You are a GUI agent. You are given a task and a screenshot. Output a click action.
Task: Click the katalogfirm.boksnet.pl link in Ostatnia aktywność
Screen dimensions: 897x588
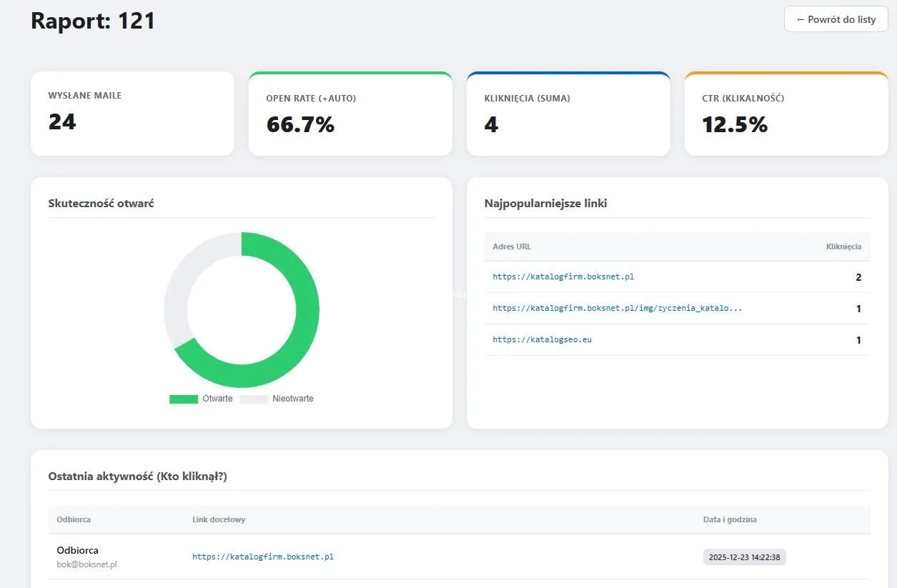click(x=262, y=557)
